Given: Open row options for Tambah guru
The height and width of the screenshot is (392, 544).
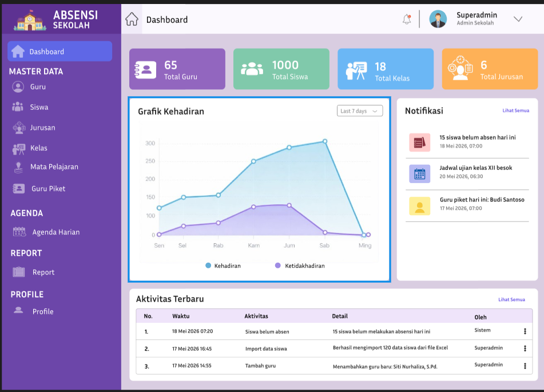Looking at the screenshot, I should tap(525, 366).
